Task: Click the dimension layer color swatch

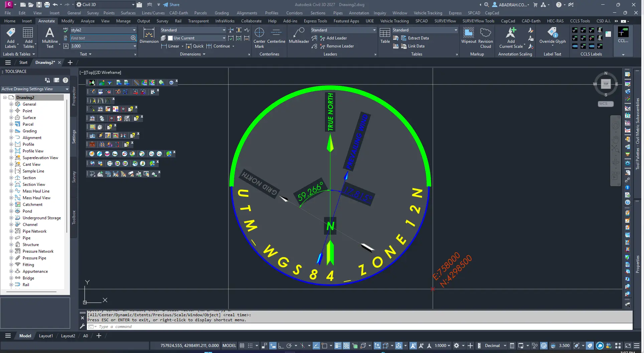Action: tap(170, 38)
